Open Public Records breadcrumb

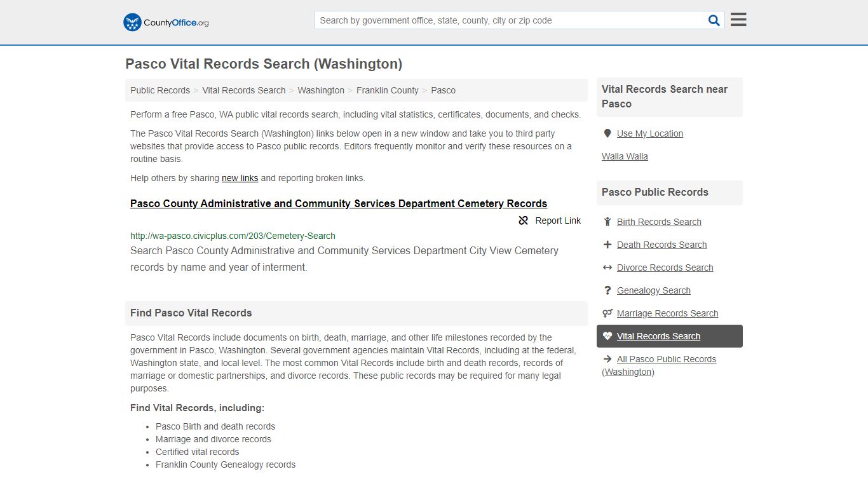pos(160,90)
